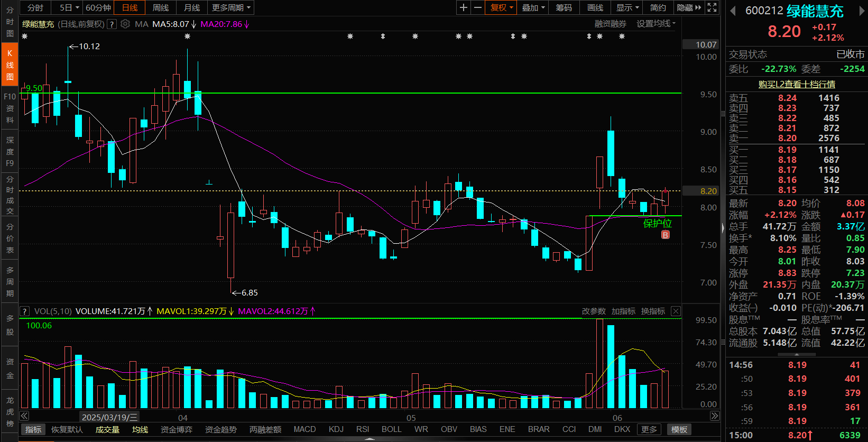Select KDJ indicator tab
868x442 pixels.
point(336,429)
